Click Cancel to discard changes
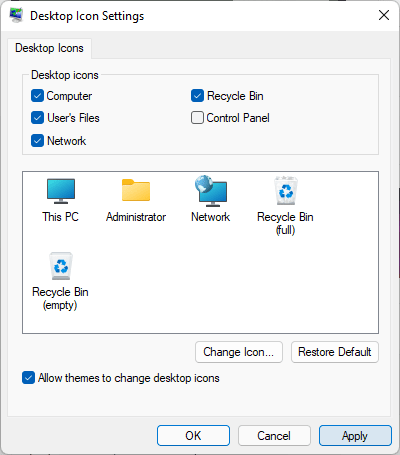Image resolution: width=400 pixels, height=455 pixels. 274,435
